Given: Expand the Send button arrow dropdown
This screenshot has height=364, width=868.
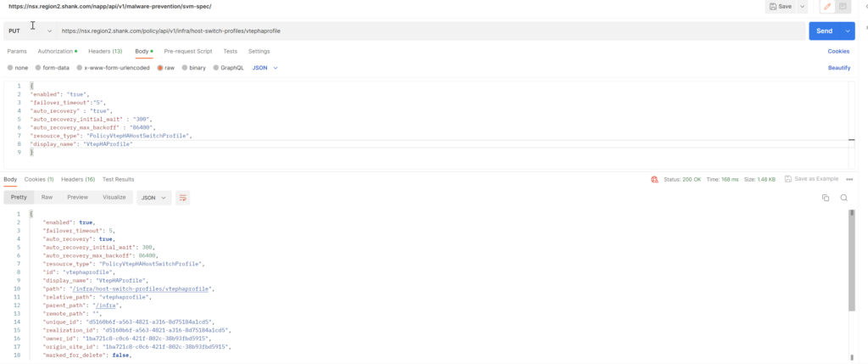Looking at the screenshot, I should click(x=849, y=31).
